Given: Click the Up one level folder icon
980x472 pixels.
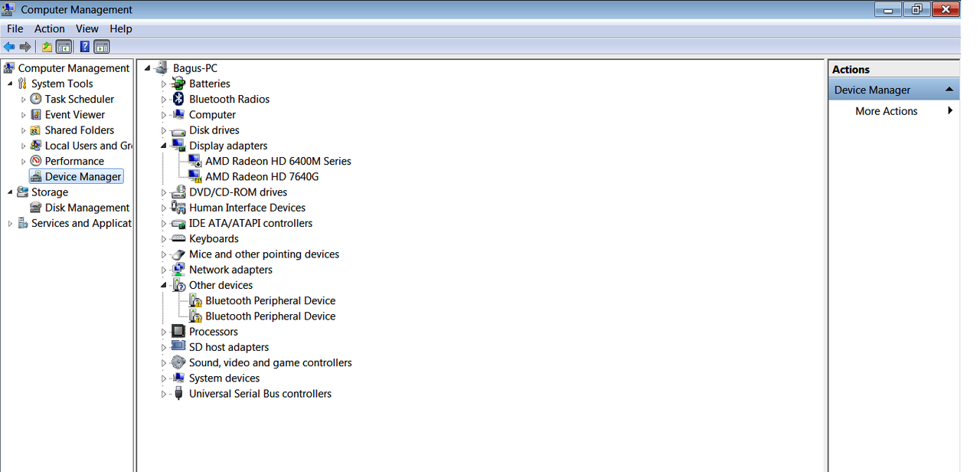Looking at the screenshot, I should click(x=47, y=47).
